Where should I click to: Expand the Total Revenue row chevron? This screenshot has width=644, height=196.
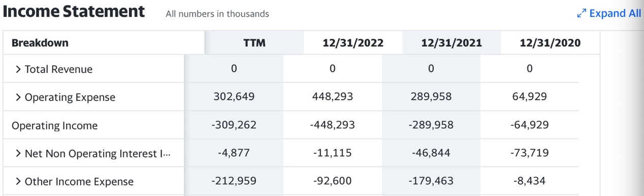point(18,69)
